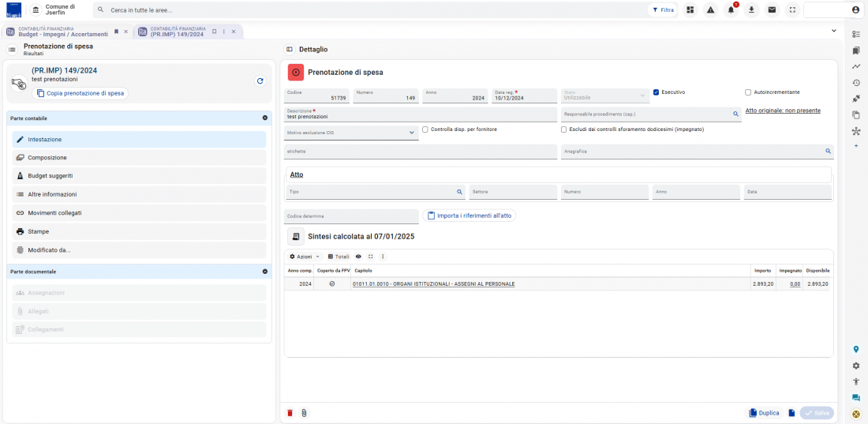Image resolution: width=868 pixels, height=424 pixels.
Task: Click the plus icon in right sidebar
Action: click(x=856, y=145)
